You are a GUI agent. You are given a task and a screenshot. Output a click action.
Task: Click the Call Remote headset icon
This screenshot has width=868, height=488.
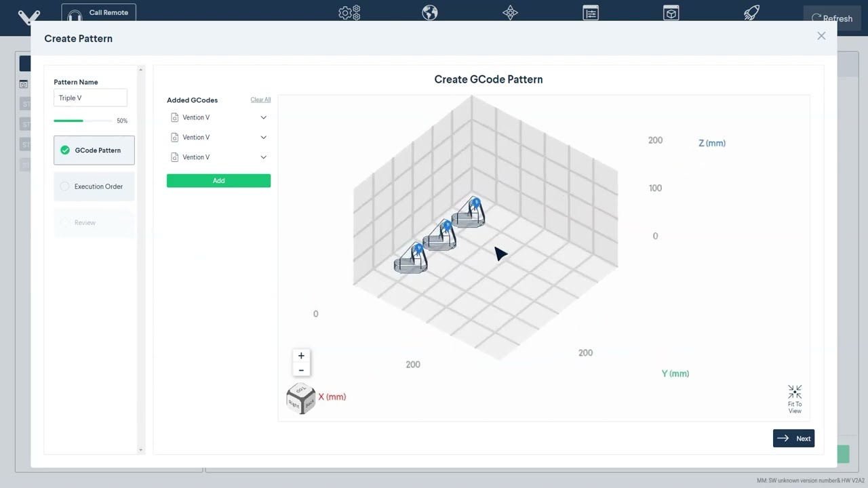click(75, 12)
